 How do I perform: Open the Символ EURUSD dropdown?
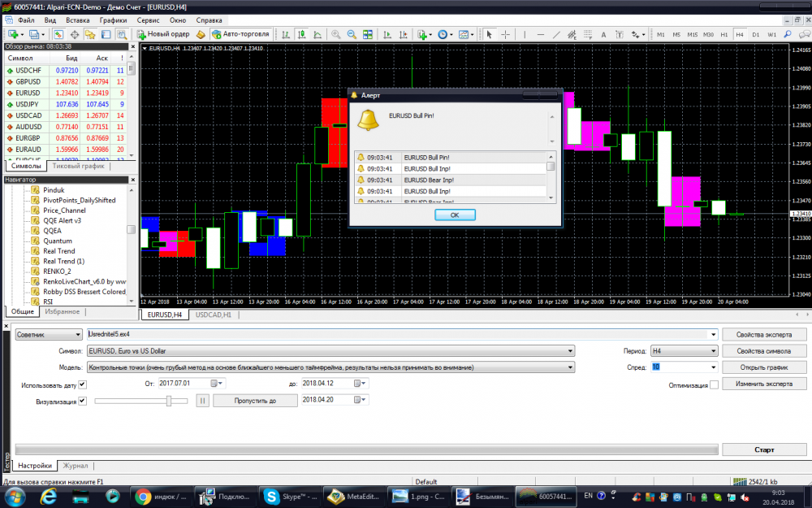click(331, 351)
